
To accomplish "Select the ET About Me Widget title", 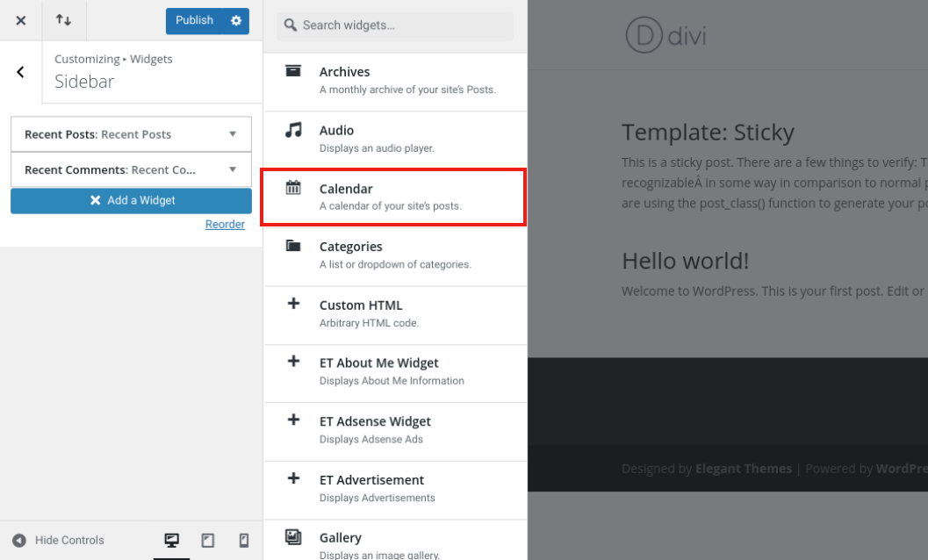I will [378, 363].
